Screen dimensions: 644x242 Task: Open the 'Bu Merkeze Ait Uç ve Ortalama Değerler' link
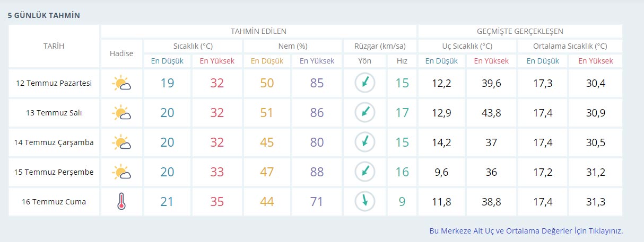click(526, 231)
